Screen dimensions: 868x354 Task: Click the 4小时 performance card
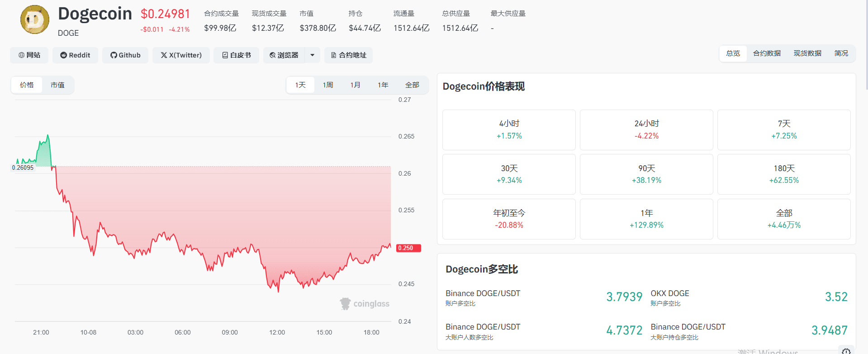point(509,130)
